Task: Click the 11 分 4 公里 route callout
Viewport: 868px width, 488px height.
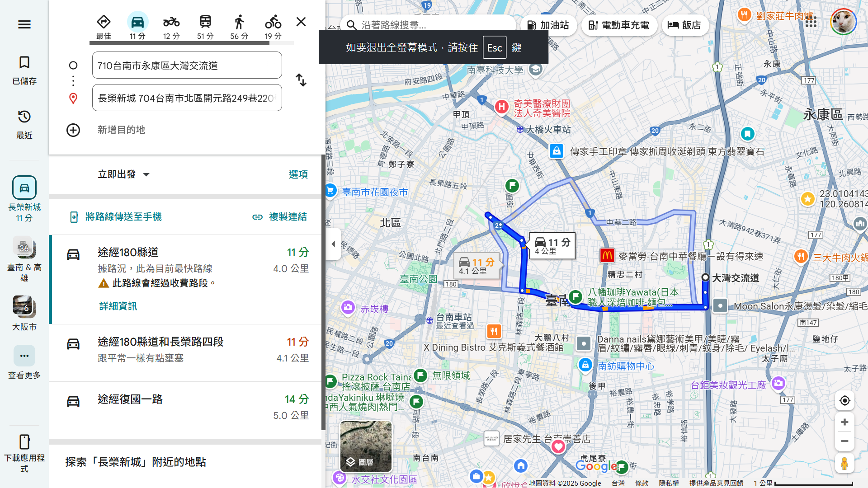Action: (x=552, y=246)
